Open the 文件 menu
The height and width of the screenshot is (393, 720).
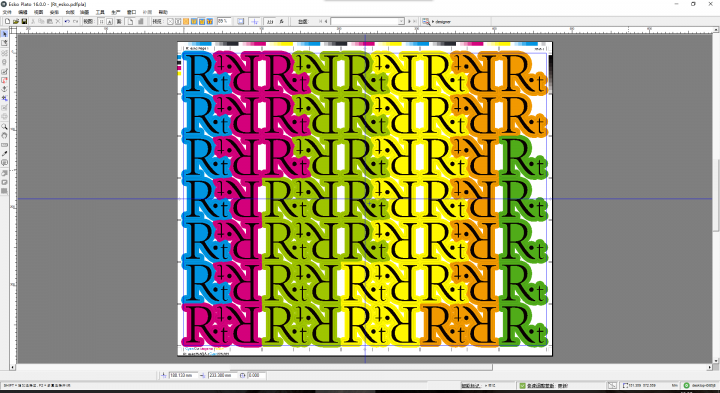pyautogui.click(x=7, y=12)
